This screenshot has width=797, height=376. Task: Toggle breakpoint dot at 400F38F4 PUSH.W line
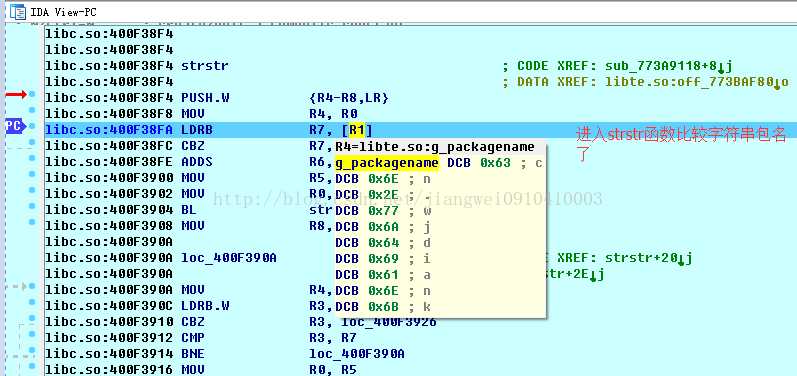(32, 94)
